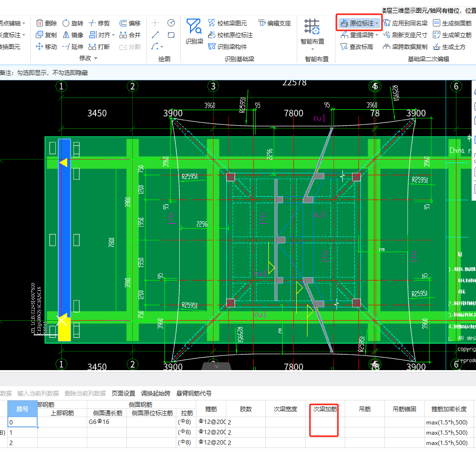Click span 2 row number cell
The image size is (476, 469).
[x=22, y=443]
